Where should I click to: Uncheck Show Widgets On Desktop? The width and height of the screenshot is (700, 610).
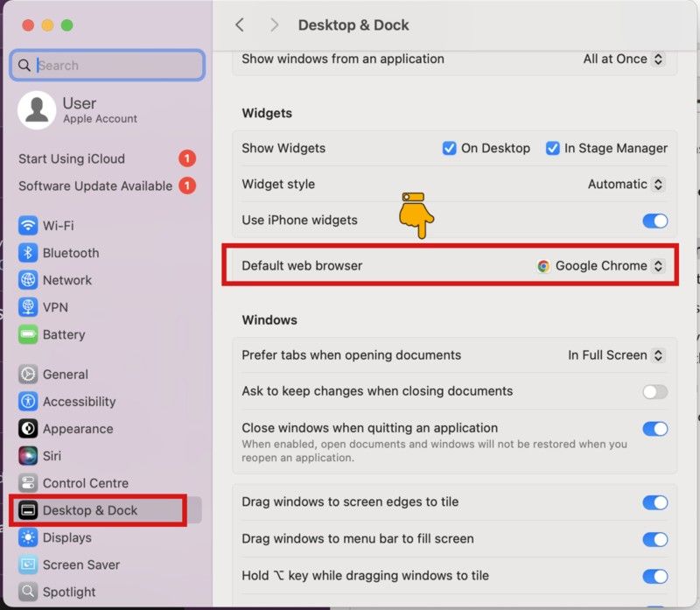click(x=449, y=148)
